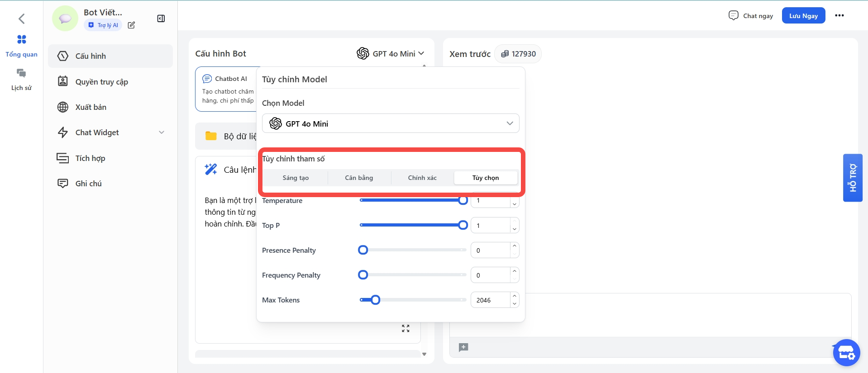Click the add attachment icon in chat

(463, 347)
